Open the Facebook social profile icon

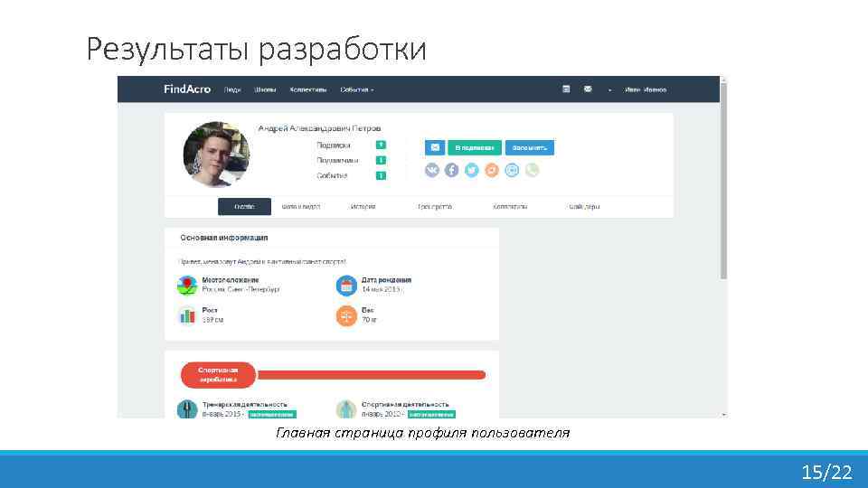tap(452, 171)
